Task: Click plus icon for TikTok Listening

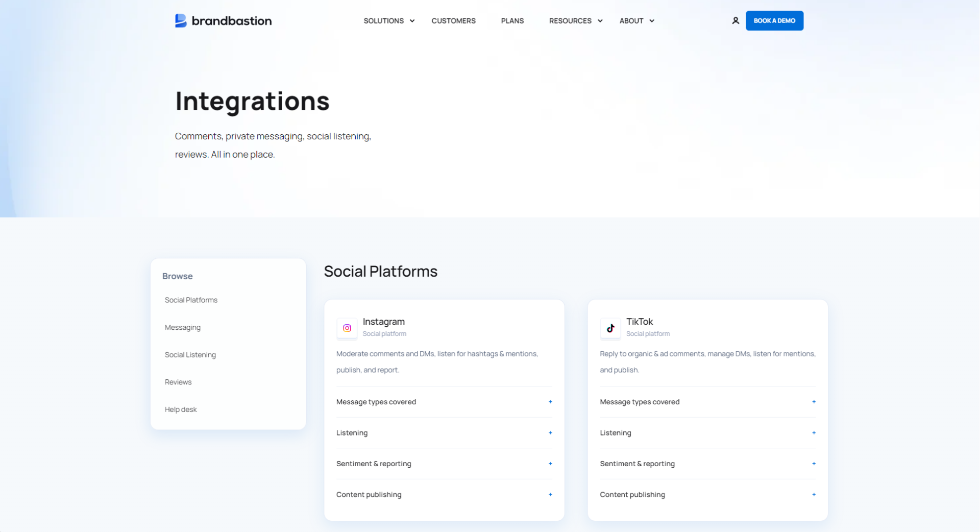Action: (814, 433)
